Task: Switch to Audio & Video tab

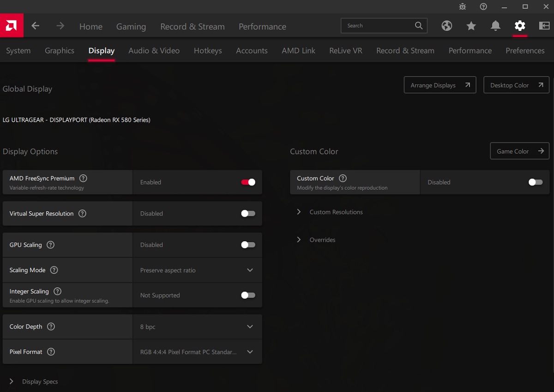Action: (154, 51)
